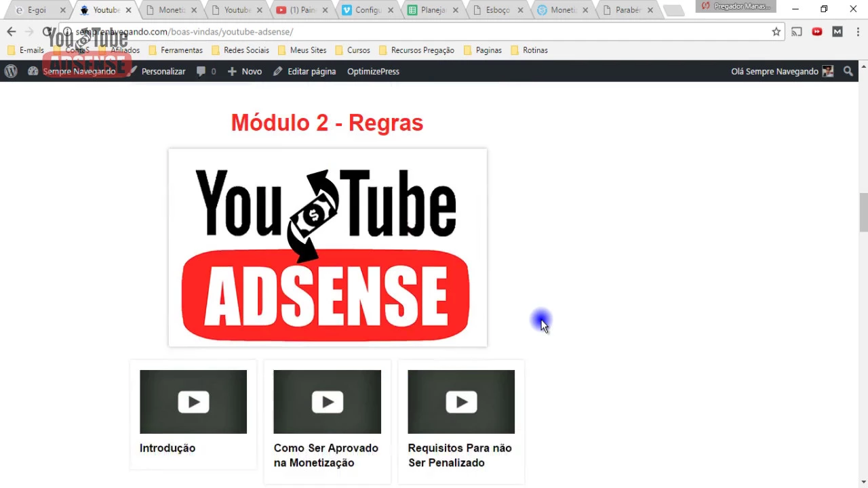Screen dimensions: 868x488
Task: Open the OptimizePress admin menu
Action: tap(373, 71)
